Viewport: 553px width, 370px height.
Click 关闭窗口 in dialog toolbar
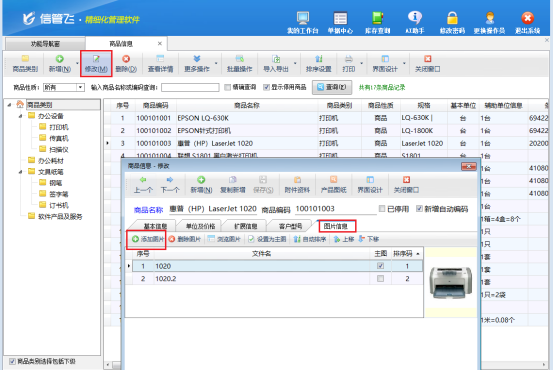point(406,184)
